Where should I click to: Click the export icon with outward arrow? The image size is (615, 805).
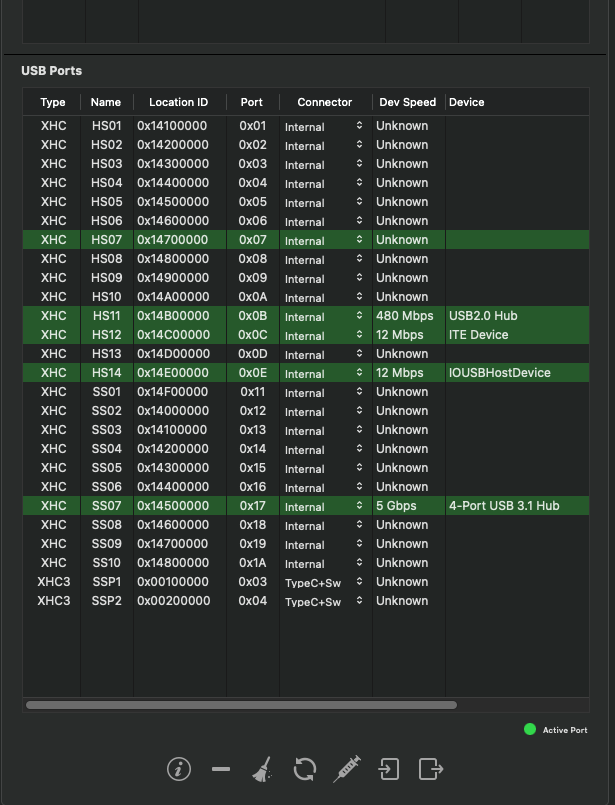(430, 769)
